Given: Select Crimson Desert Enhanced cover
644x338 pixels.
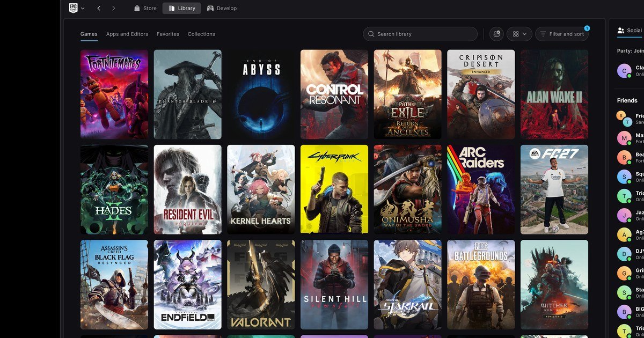Looking at the screenshot, I should click(x=481, y=94).
